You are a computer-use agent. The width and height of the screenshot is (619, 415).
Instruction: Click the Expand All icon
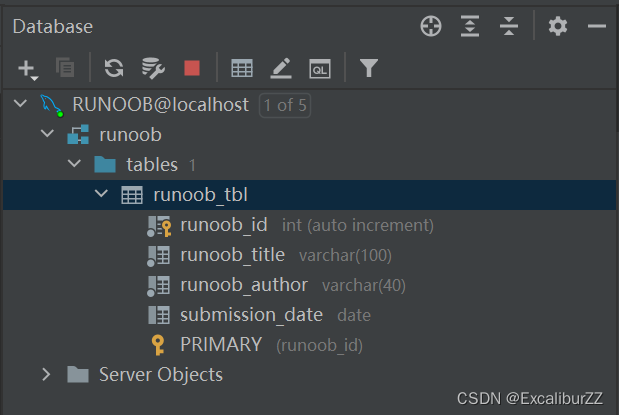coord(470,26)
